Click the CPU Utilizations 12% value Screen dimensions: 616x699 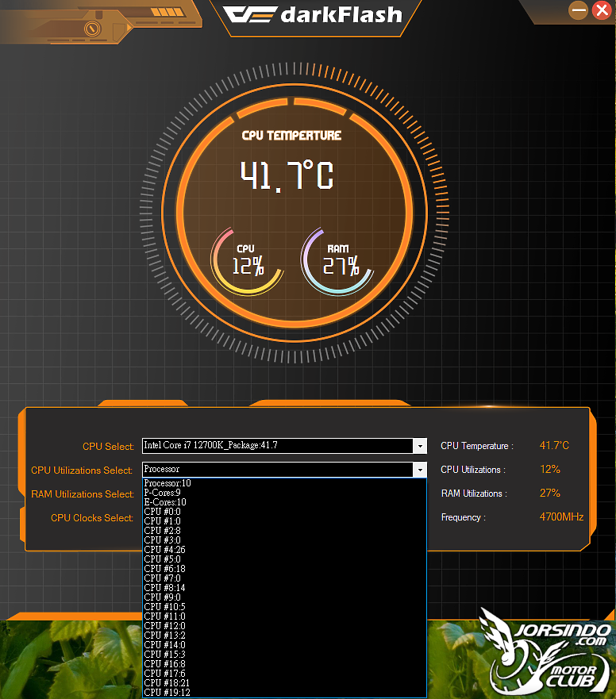tap(550, 470)
